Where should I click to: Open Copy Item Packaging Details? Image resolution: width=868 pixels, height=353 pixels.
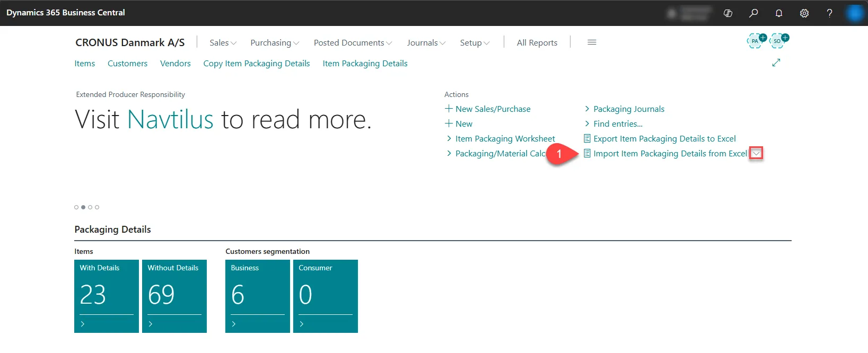tap(257, 63)
